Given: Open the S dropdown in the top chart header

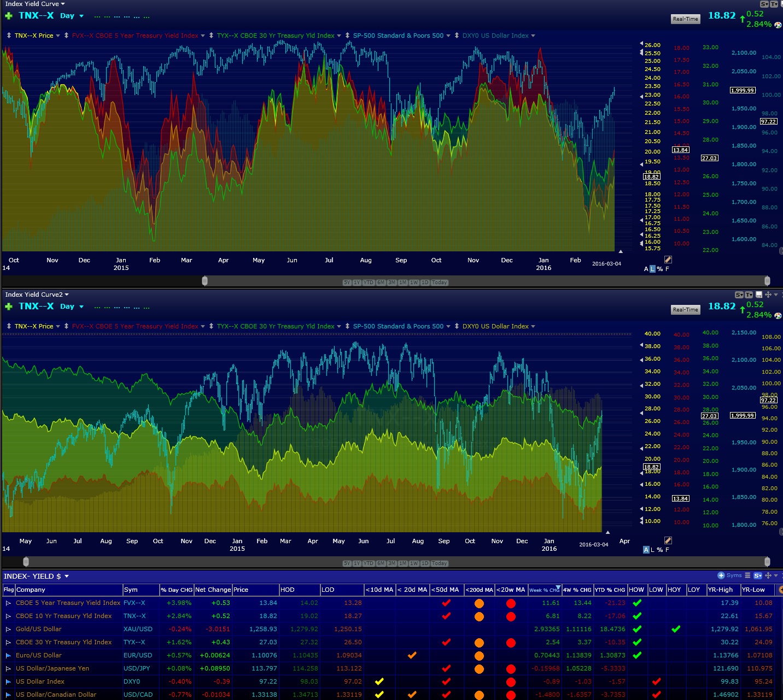Looking at the screenshot, I should click(x=764, y=4).
